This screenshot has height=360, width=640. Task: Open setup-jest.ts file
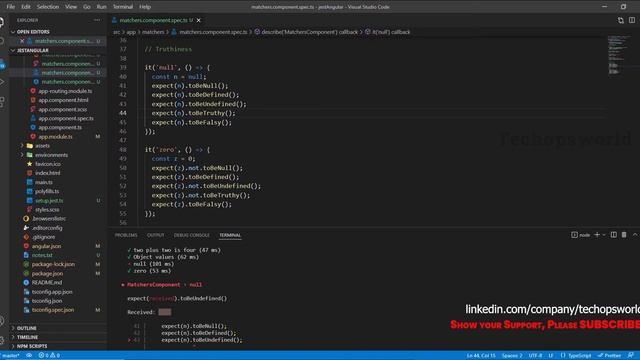tap(49, 200)
